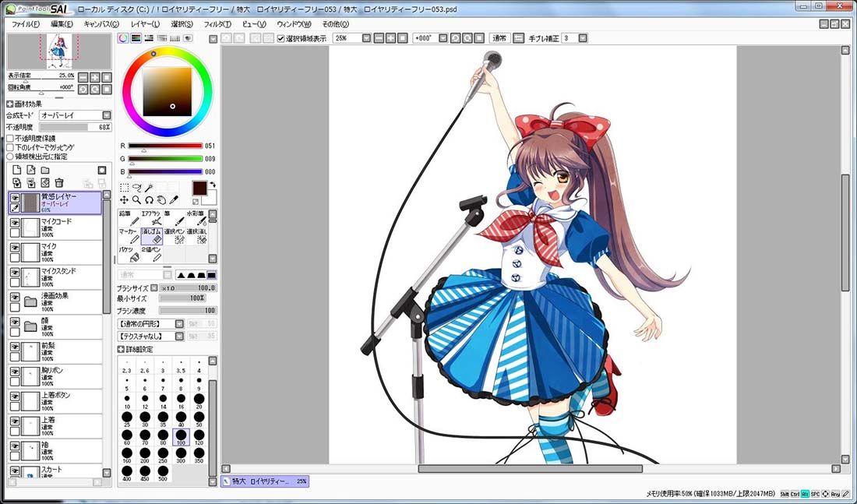The image size is (857, 504).
Task: Switch to the color wheel panel icon
Action: (x=123, y=38)
